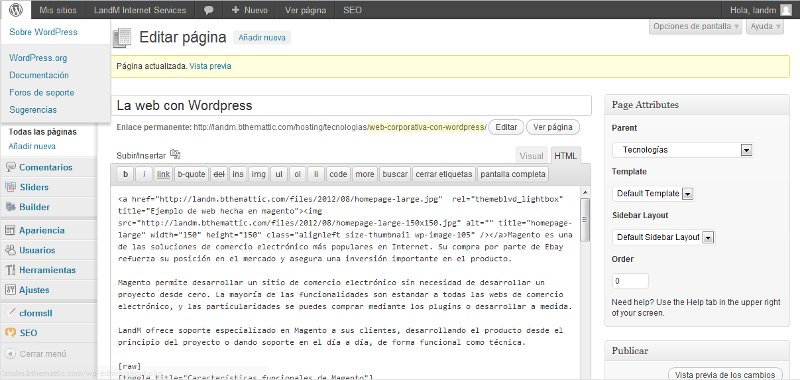Click the ol quicktag button
Image resolution: width=800 pixels, height=380 pixels.
(297, 174)
